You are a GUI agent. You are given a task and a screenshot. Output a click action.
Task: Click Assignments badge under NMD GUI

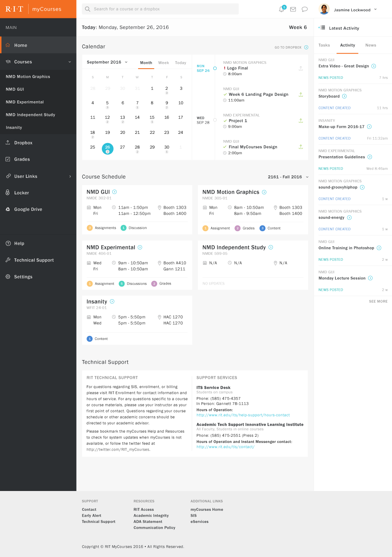(101, 228)
